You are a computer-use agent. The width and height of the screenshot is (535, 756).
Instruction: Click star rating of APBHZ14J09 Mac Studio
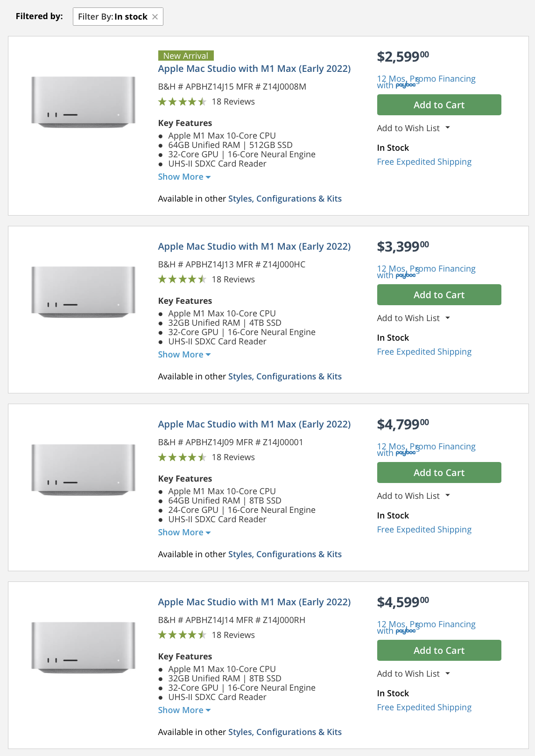click(182, 457)
